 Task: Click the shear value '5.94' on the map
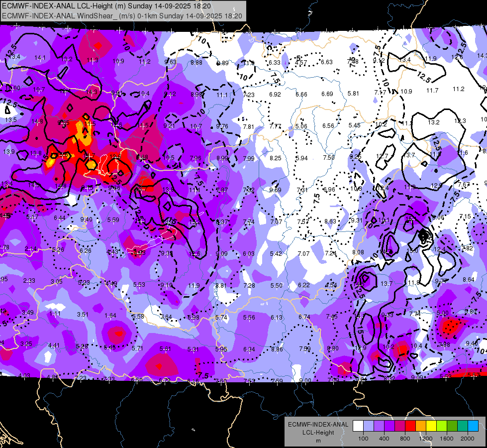click(x=301, y=158)
